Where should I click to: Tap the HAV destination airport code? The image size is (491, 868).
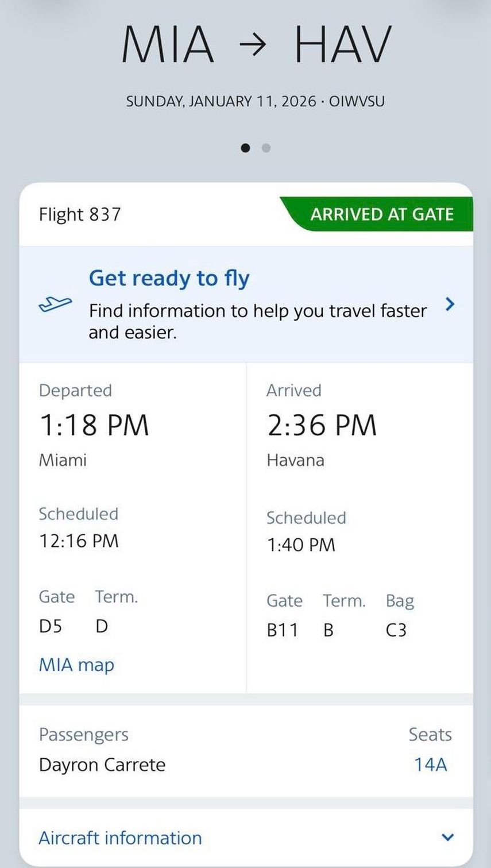(343, 45)
